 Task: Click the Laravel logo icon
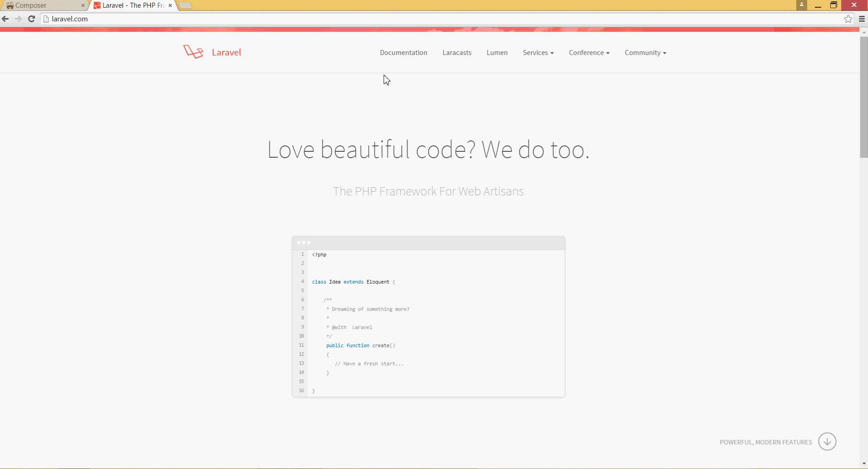tap(193, 52)
